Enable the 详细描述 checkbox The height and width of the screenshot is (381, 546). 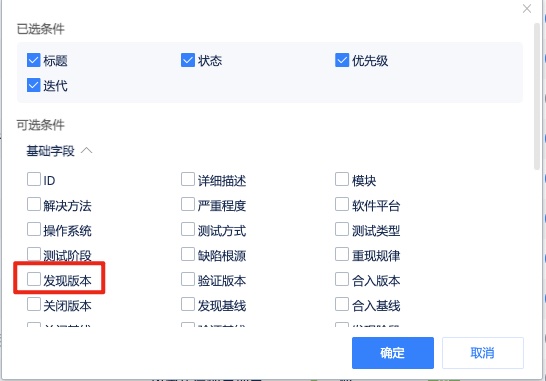[188, 179]
